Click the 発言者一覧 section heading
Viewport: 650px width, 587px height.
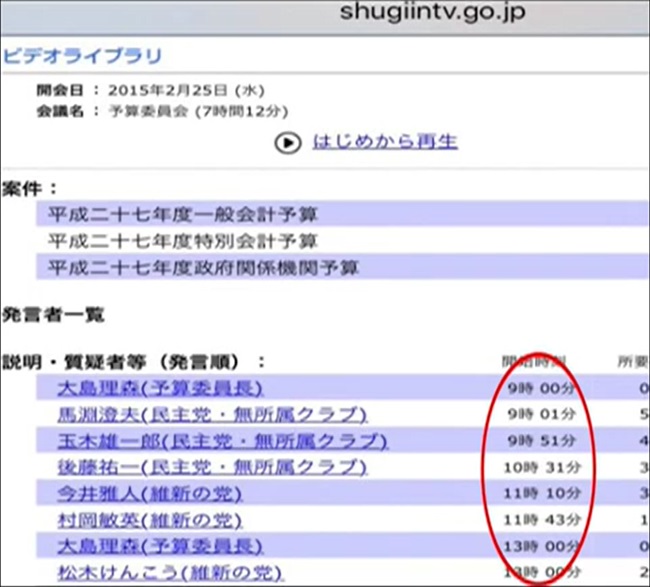tap(53, 316)
